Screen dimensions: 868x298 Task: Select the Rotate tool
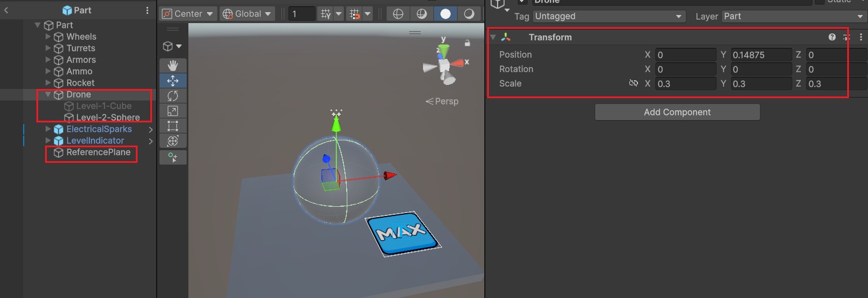[x=173, y=96]
